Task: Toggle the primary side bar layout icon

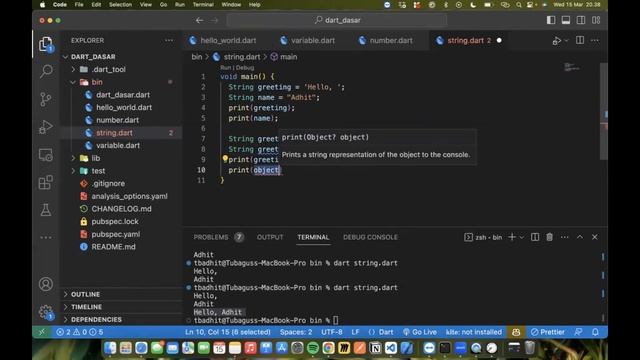Action: pyautogui.click(x=551, y=20)
